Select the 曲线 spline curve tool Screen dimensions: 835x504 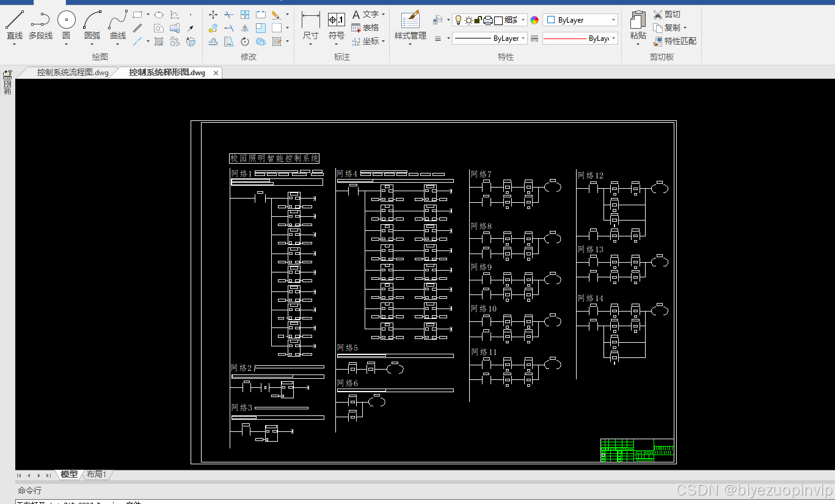[x=118, y=26]
